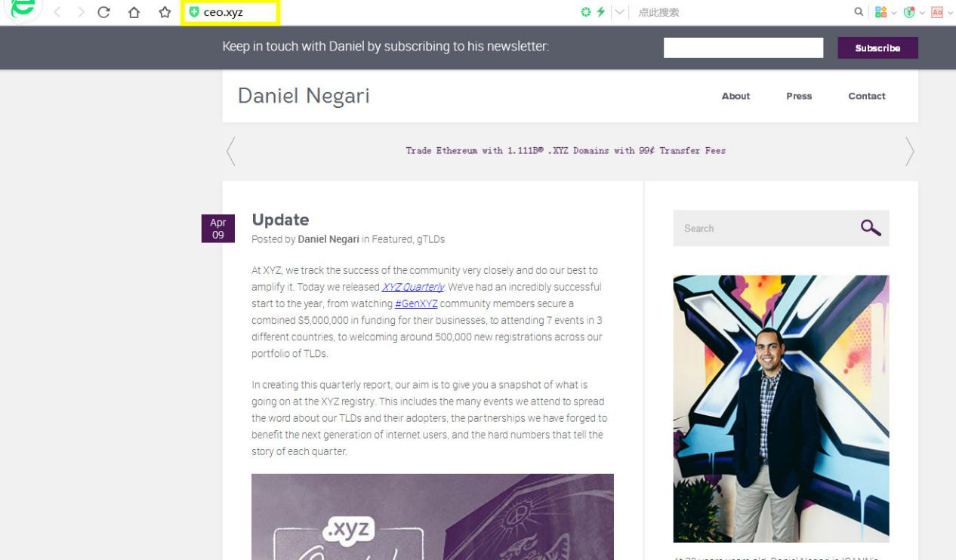The height and width of the screenshot is (560, 956).
Task: Open the colorful apps grid dropdown arrow
Action: [x=894, y=13]
